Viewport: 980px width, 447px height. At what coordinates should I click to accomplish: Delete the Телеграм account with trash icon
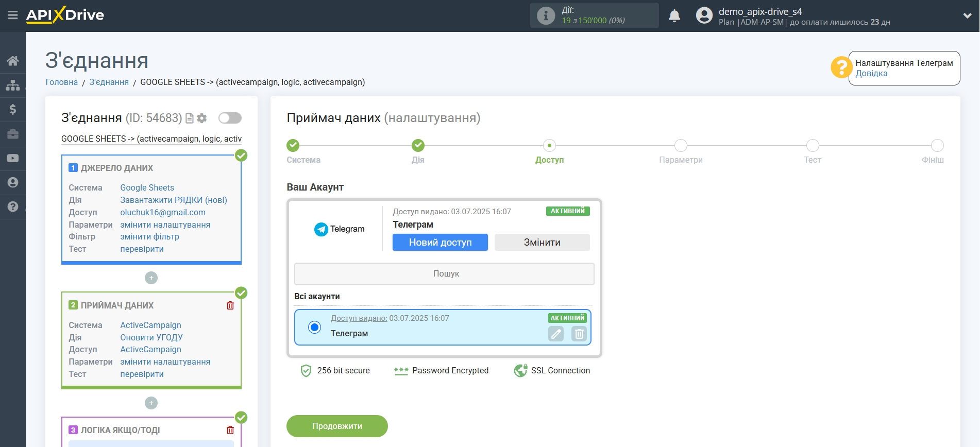point(579,334)
